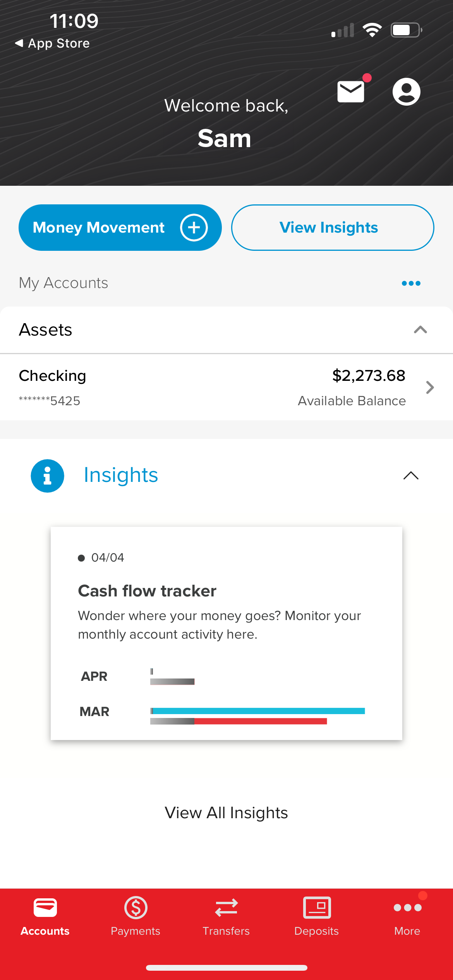Tap the plus icon in Money Movement
Screen dimensions: 453x980
point(194,228)
